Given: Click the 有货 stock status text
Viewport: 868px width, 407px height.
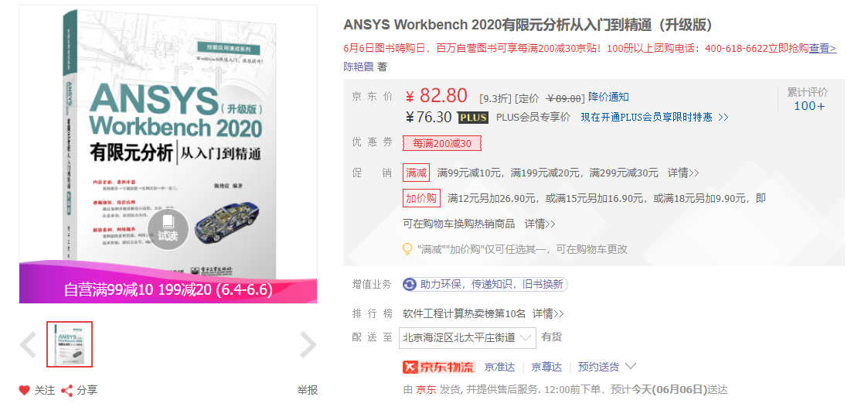Looking at the screenshot, I should coord(551,337).
